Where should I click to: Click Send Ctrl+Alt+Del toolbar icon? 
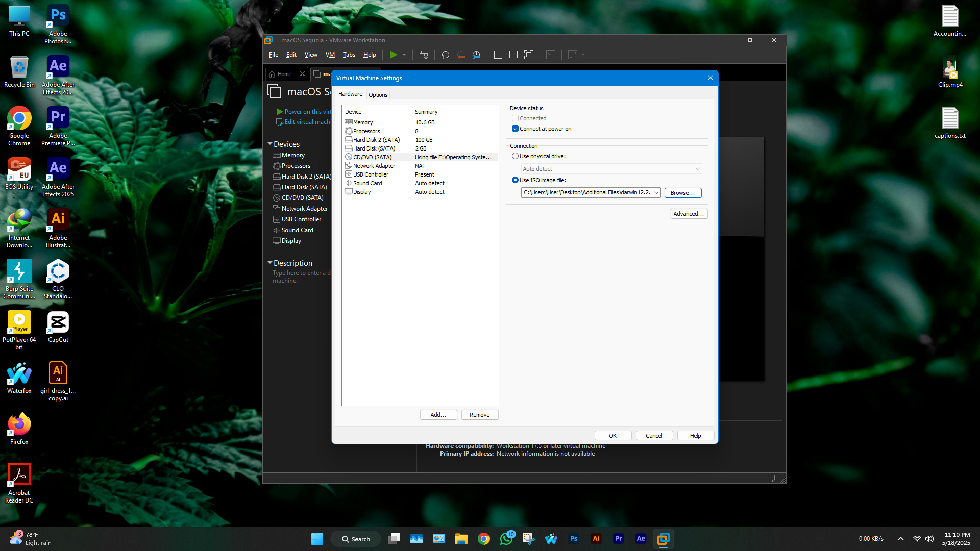coord(423,55)
